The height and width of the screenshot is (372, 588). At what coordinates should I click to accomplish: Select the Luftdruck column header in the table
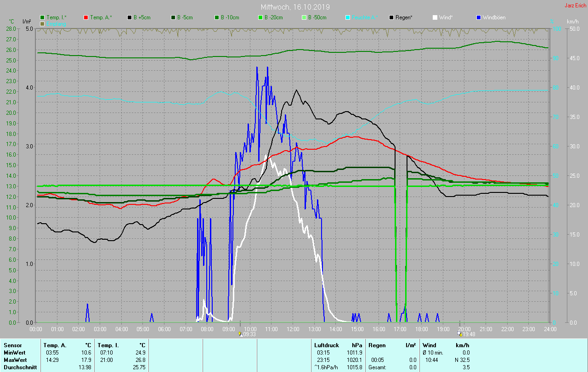coord(326,345)
